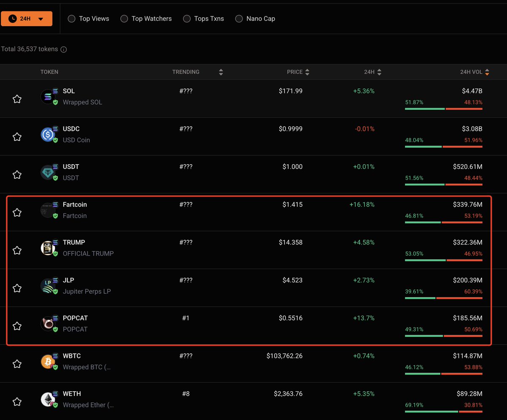Open the USD Coin token page
Viewport: 507px width, 420px height.
(76, 140)
